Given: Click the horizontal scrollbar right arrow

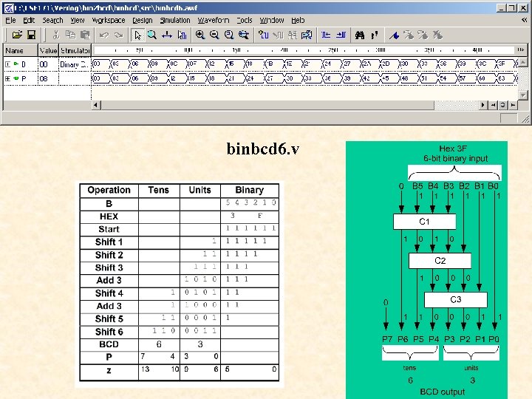Looking at the screenshot, I should coord(482,105).
